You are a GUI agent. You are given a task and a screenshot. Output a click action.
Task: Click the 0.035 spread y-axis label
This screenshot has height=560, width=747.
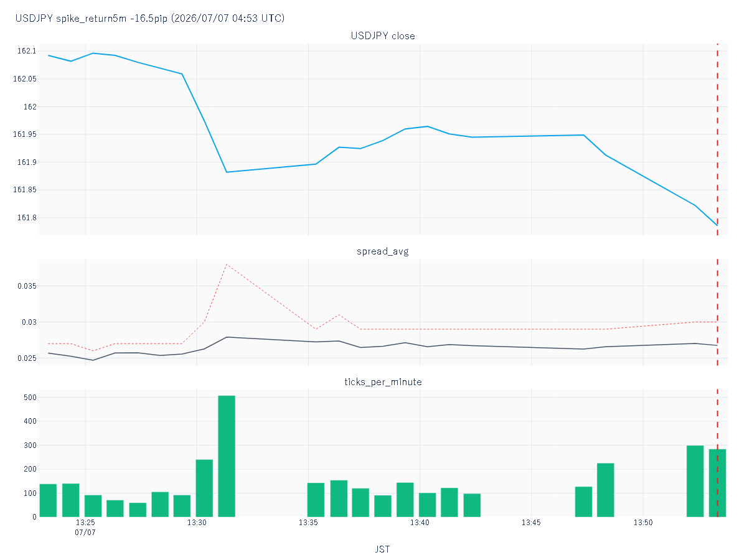coord(26,286)
